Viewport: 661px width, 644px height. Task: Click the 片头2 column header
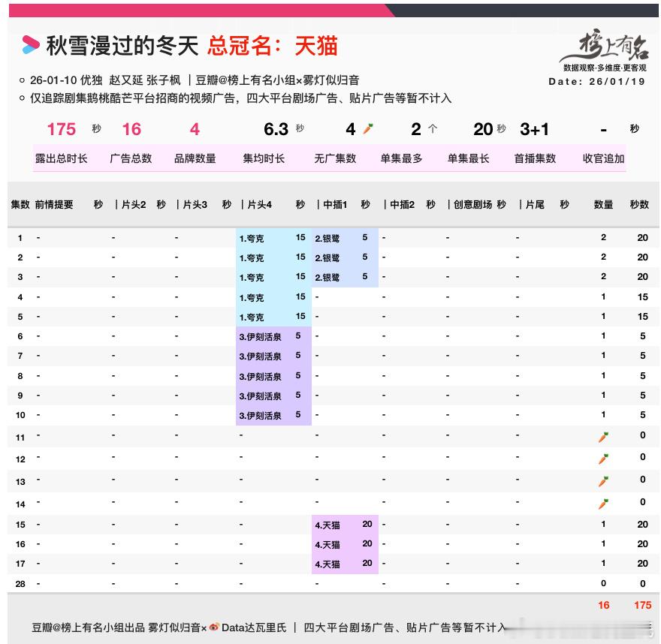tap(134, 204)
